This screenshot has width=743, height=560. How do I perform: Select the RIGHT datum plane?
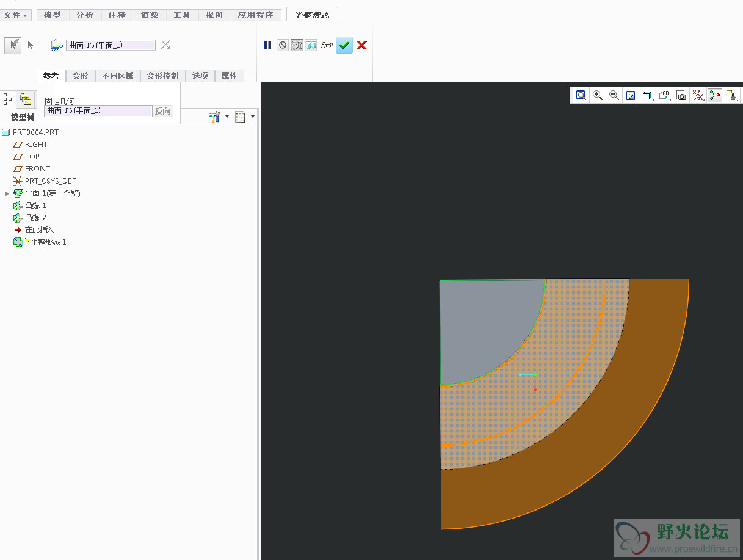click(x=31, y=144)
